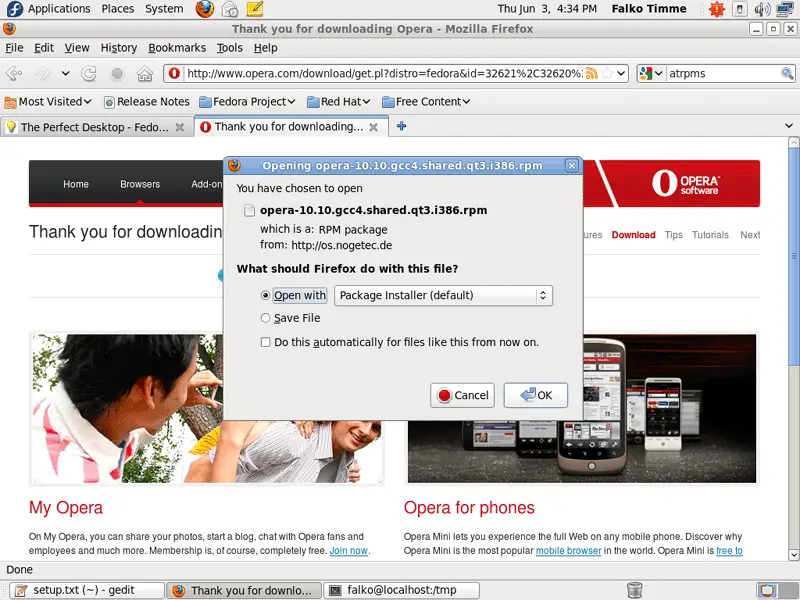Open the search engine selector dropdown
Image resolution: width=800 pixels, height=600 pixels.
click(x=651, y=73)
